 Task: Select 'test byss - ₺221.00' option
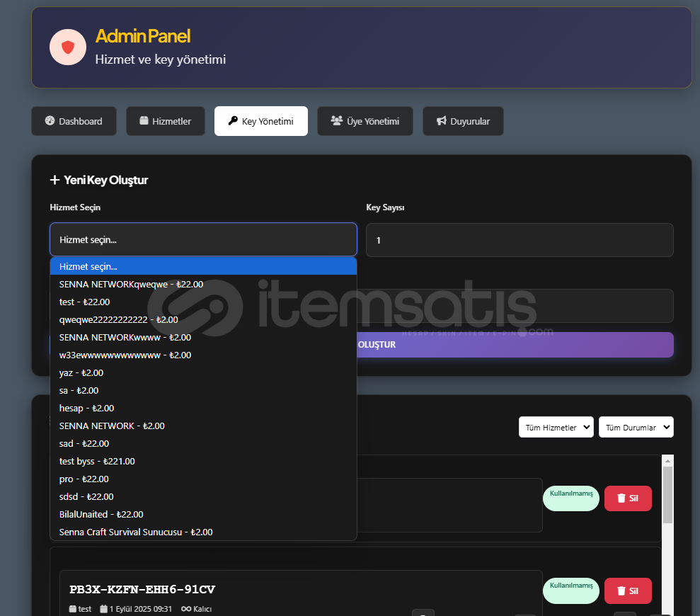(204, 461)
